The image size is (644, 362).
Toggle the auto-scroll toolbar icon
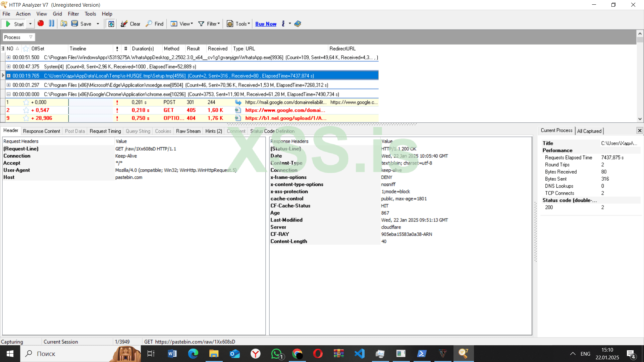click(111, 24)
